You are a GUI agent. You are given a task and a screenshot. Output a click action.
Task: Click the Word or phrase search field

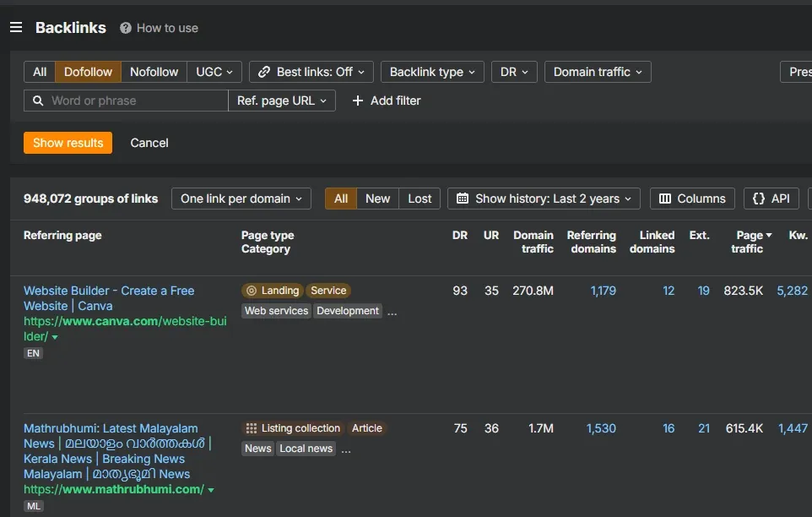click(126, 101)
